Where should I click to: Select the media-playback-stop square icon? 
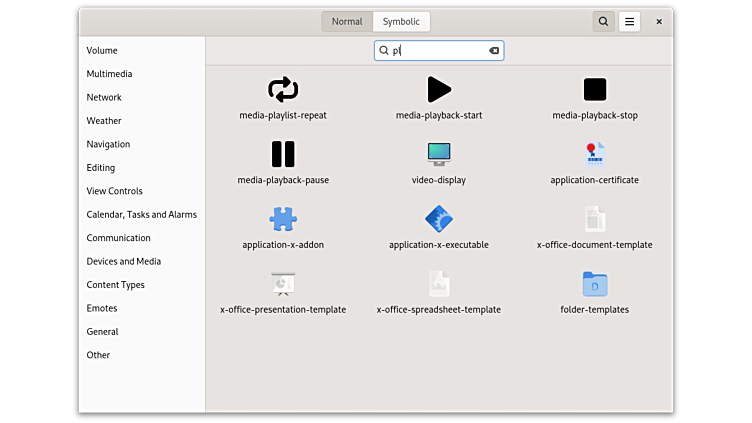coord(595,90)
